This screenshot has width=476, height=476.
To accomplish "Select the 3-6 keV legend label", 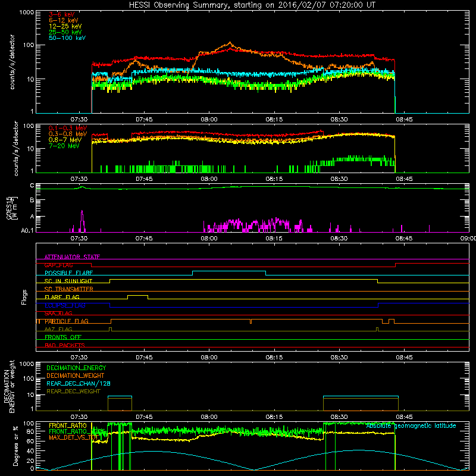I will 62,14.
